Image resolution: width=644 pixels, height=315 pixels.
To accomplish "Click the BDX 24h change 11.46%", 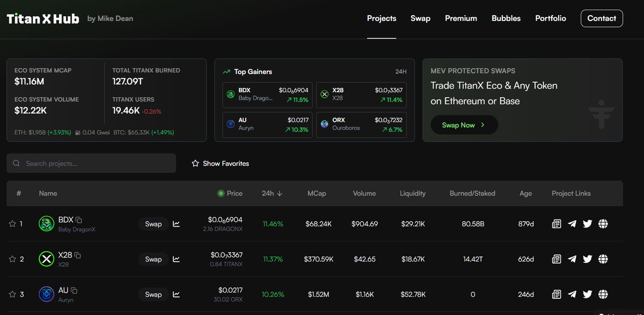I will point(273,224).
